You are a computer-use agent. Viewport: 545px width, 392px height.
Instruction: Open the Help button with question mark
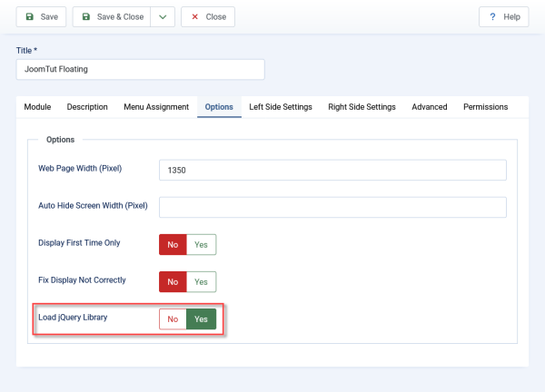[x=503, y=16]
